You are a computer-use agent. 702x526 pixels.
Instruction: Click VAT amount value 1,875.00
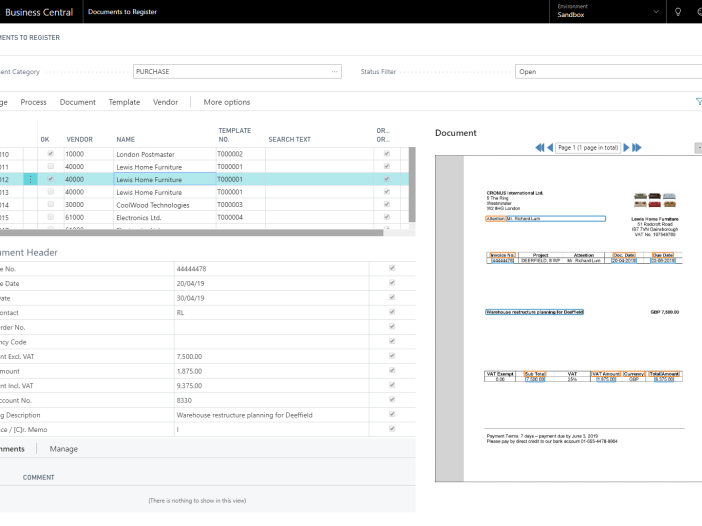pyautogui.click(x=189, y=371)
